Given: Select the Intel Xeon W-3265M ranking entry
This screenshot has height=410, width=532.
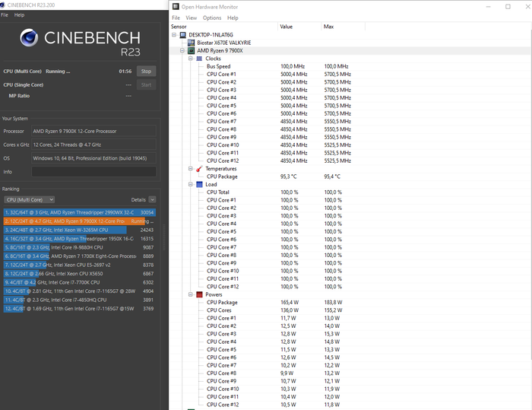Looking at the screenshot, I should pos(79,230).
